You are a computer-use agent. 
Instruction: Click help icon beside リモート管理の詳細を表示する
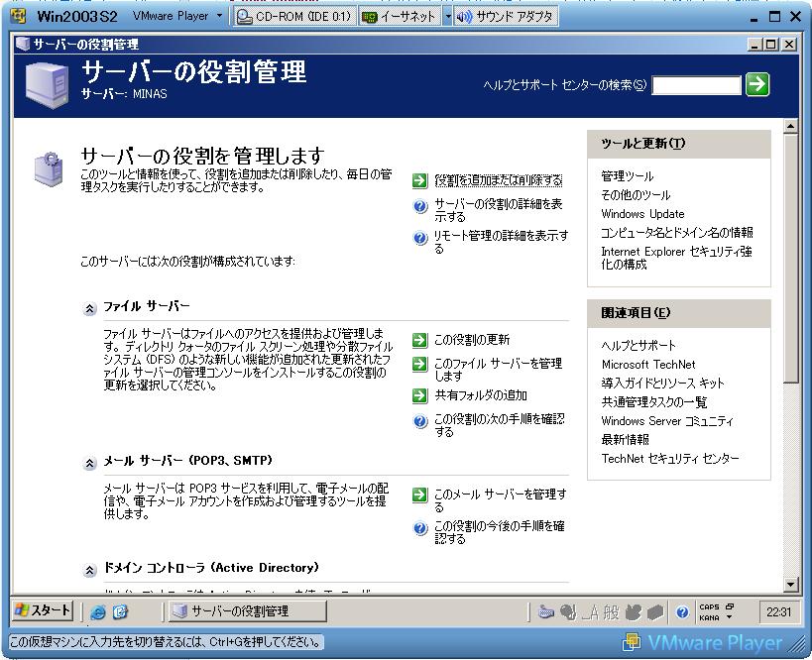pos(420,238)
